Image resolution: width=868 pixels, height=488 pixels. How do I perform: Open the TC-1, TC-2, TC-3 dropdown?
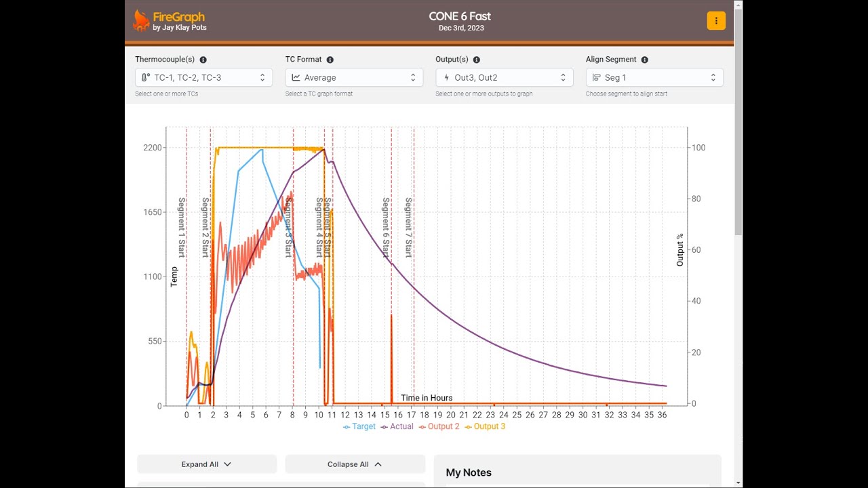(203, 77)
